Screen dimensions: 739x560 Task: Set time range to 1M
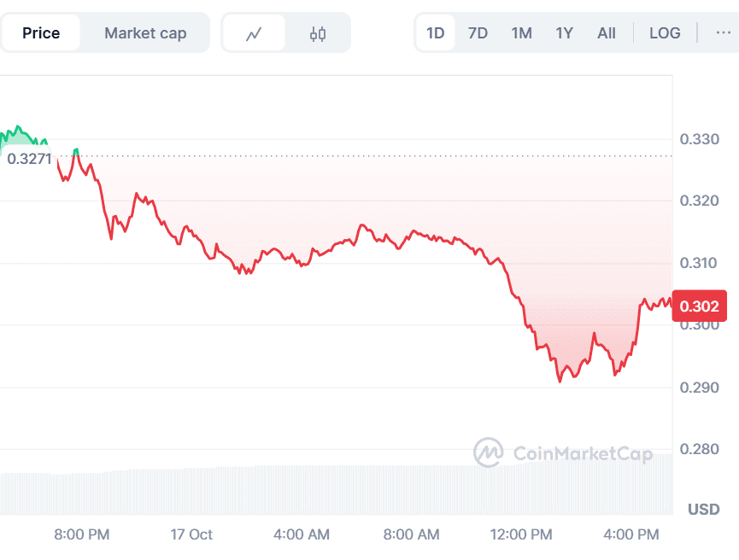tap(521, 33)
